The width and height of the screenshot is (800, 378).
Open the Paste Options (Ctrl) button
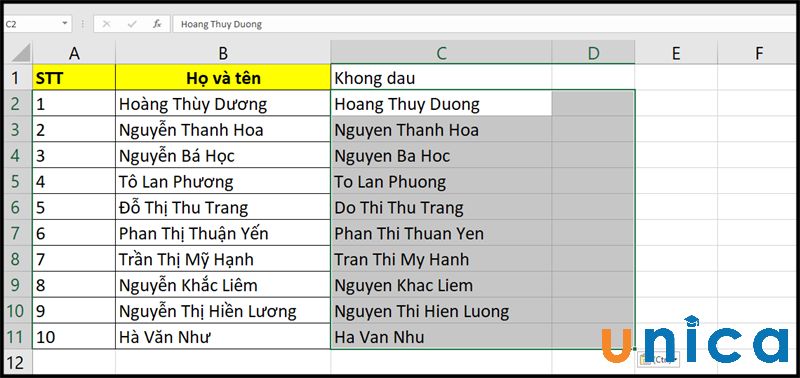(x=659, y=359)
